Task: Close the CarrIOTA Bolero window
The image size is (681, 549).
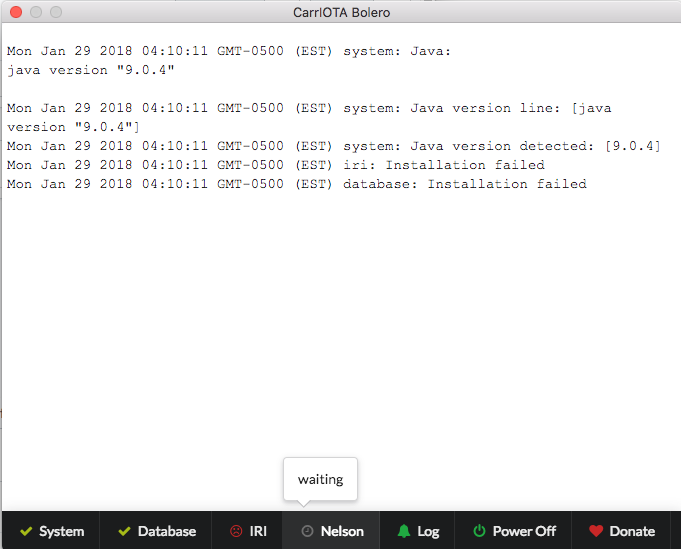Action: click(16, 12)
